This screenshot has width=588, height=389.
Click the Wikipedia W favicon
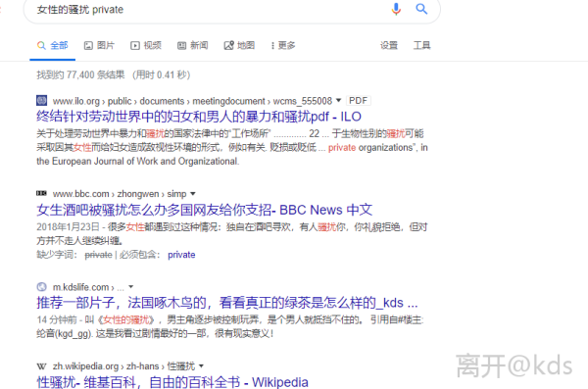pyautogui.click(x=41, y=366)
